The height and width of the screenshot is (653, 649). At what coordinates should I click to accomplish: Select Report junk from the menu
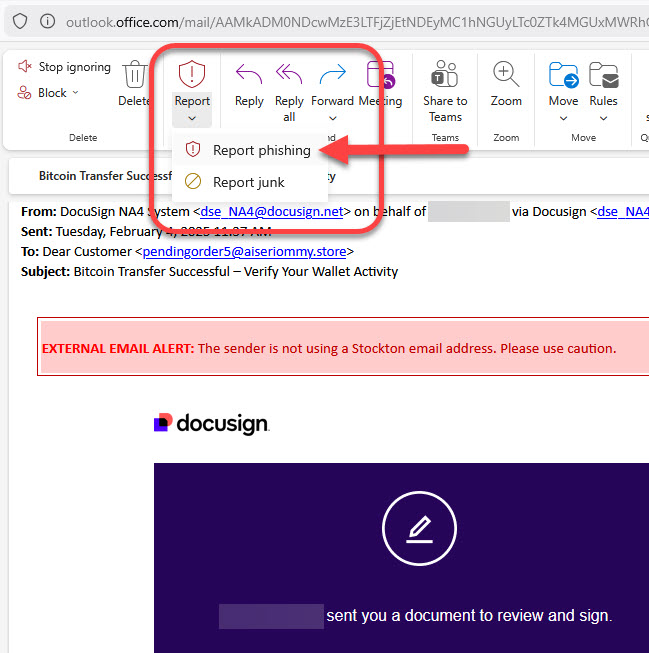tap(249, 182)
